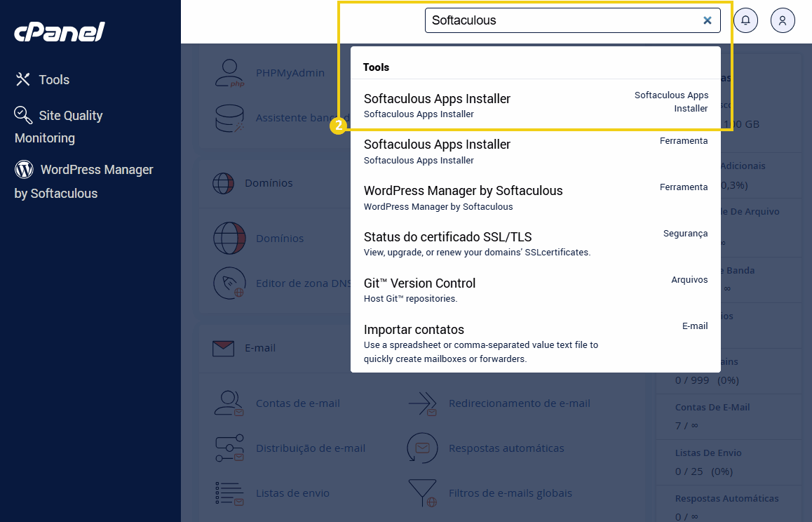Click the Listas de envio icon
This screenshot has height=522, width=812.
click(229, 493)
